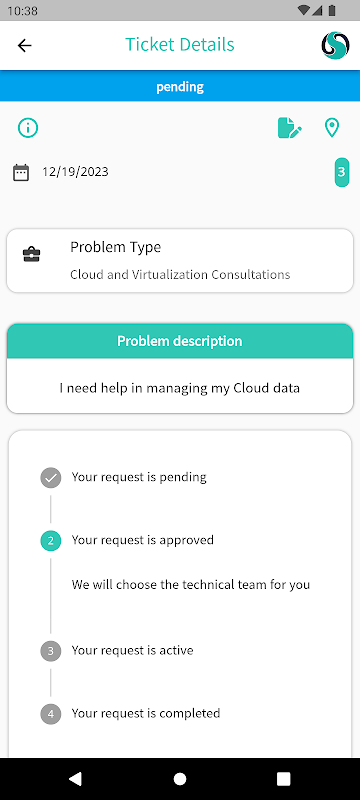Tap the Android home navigation button
The width and height of the screenshot is (360, 800).
pos(180,779)
